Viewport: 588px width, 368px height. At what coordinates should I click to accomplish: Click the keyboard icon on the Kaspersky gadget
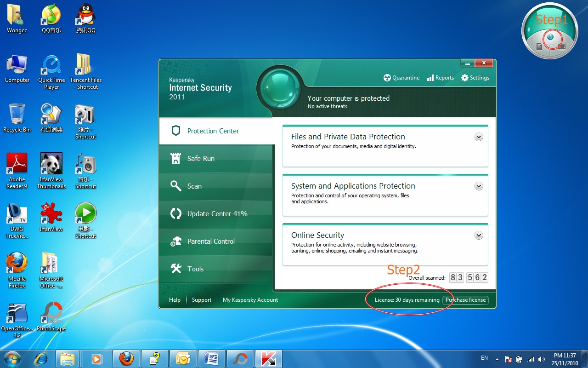pos(561,46)
